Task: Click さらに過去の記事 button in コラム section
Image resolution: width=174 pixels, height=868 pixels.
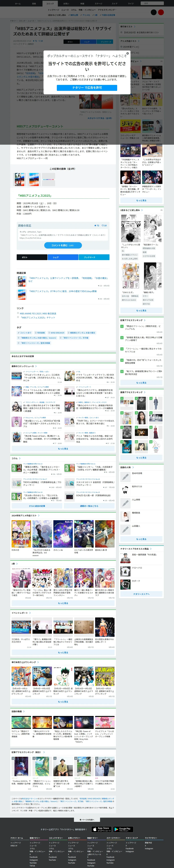Action: click(x=37, y=506)
